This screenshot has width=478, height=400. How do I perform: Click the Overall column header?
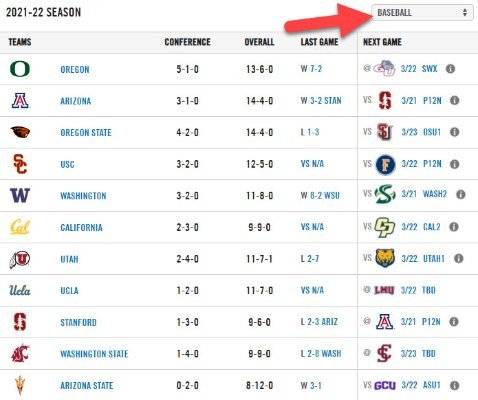click(259, 42)
